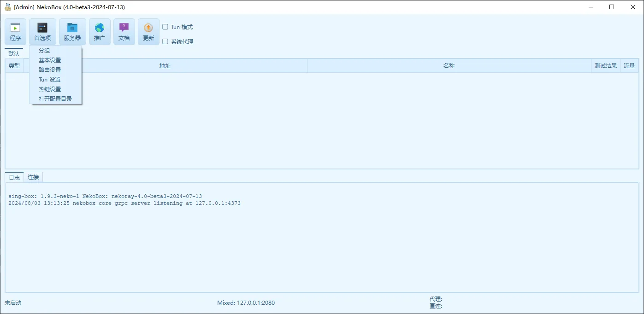Maximize the NekoBox window
Image resolution: width=644 pixels, height=314 pixels.
pyautogui.click(x=612, y=7)
